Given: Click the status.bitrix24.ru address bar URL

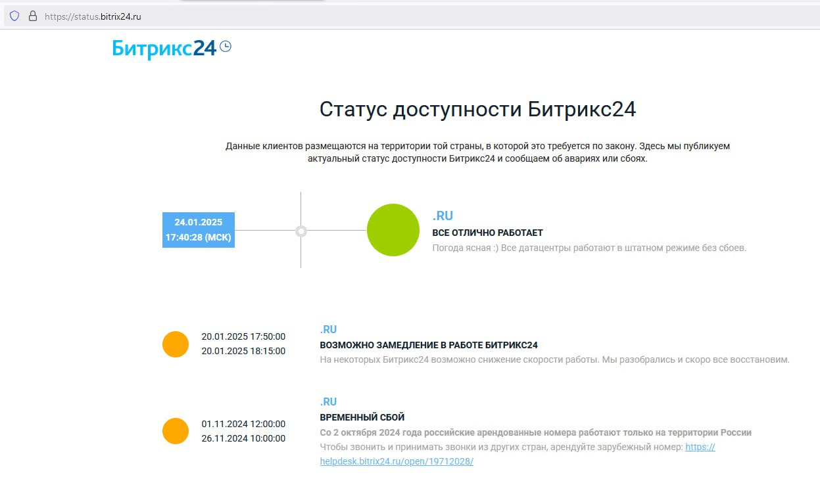Looking at the screenshot, I should 93,16.
